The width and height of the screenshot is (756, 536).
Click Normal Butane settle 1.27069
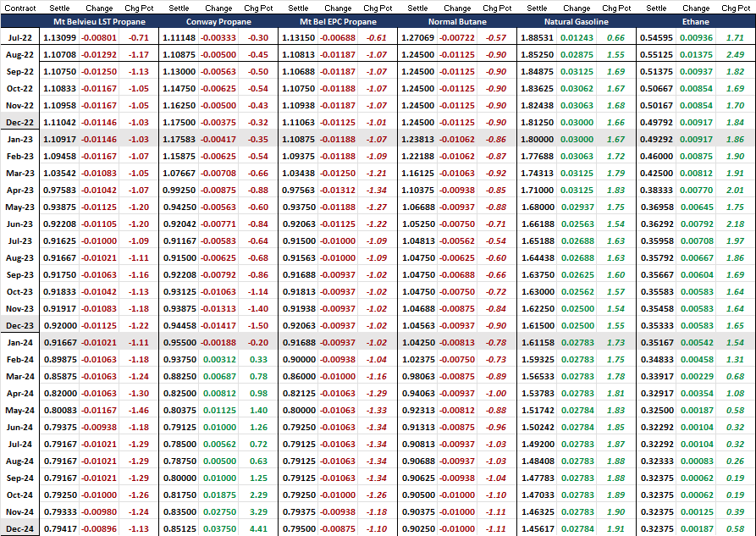[x=417, y=37]
